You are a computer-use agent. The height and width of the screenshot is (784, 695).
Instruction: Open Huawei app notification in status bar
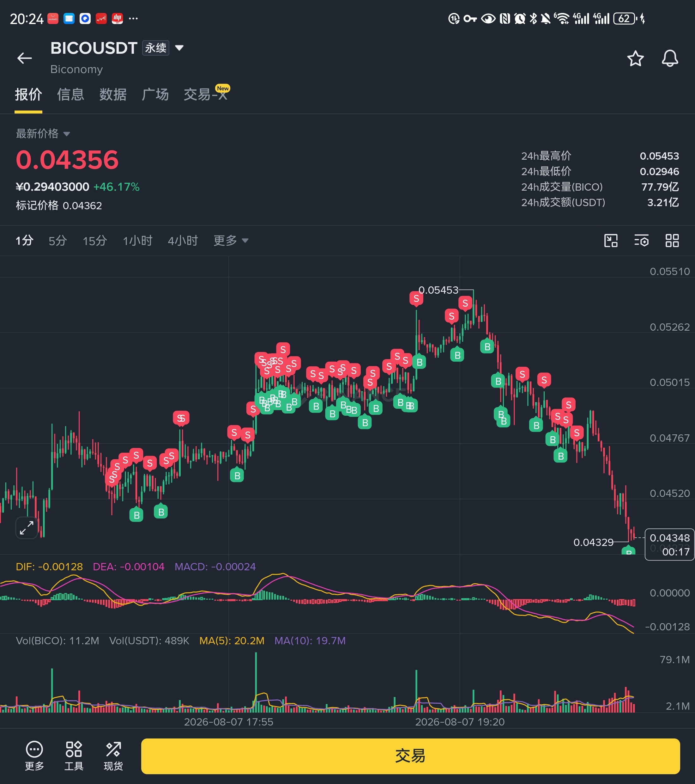point(53,18)
